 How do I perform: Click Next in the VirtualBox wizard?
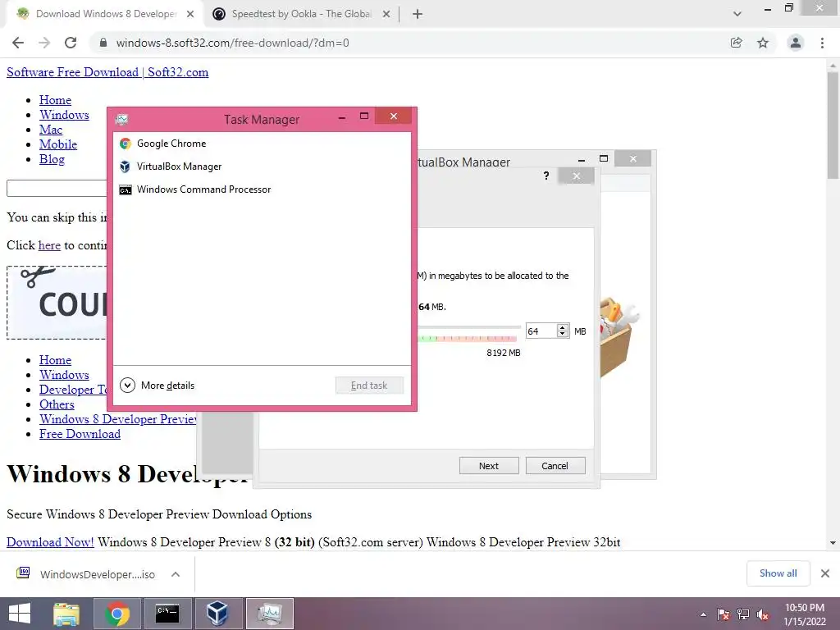click(x=489, y=466)
